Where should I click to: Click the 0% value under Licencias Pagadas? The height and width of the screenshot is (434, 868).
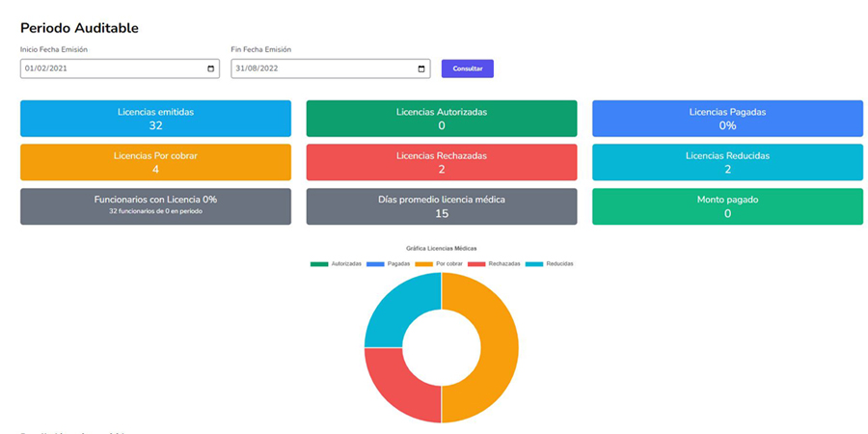click(727, 125)
